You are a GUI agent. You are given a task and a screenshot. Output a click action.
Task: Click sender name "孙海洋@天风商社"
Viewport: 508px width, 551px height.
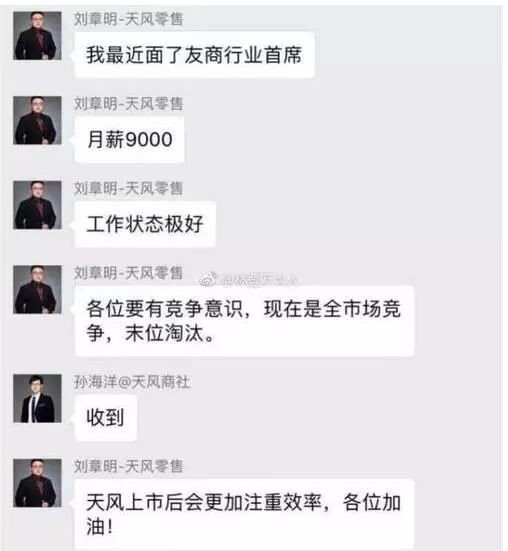click(132, 382)
